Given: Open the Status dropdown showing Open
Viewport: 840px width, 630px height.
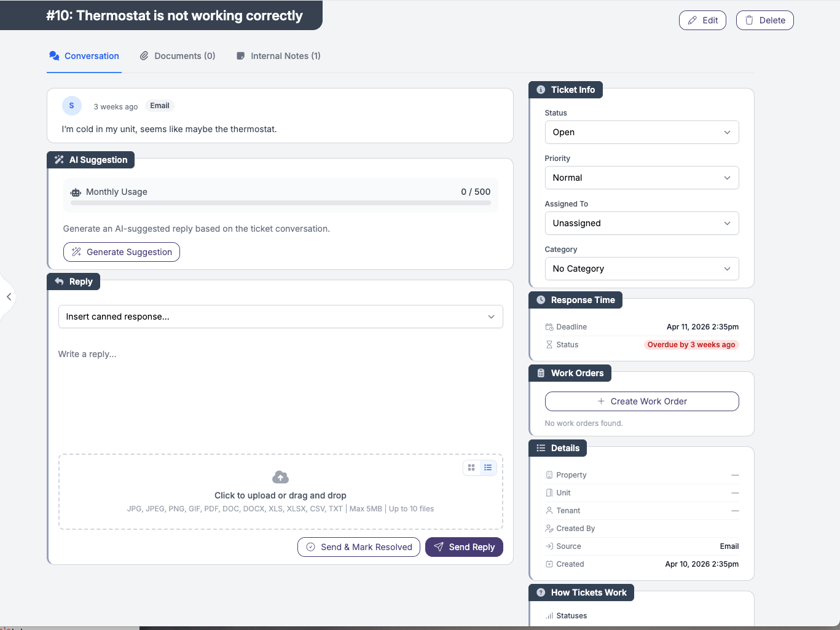Looking at the screenshot, I should [x=642, y=132].
